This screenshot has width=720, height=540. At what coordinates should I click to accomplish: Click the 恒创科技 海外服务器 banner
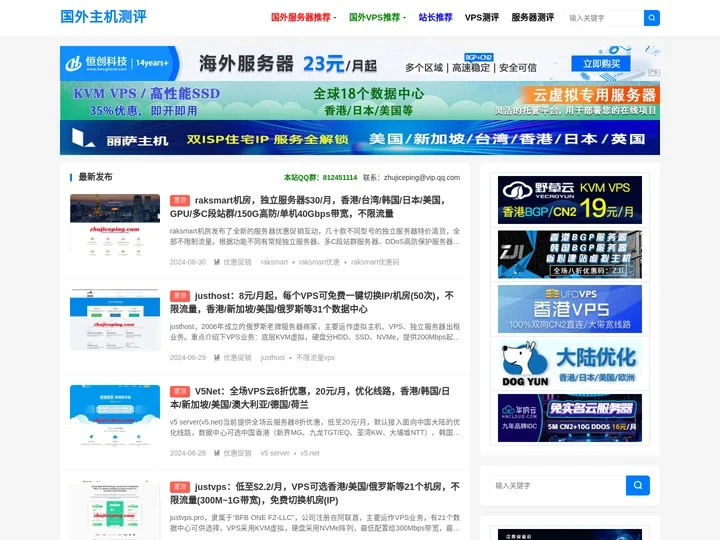(x=360, y=63)
